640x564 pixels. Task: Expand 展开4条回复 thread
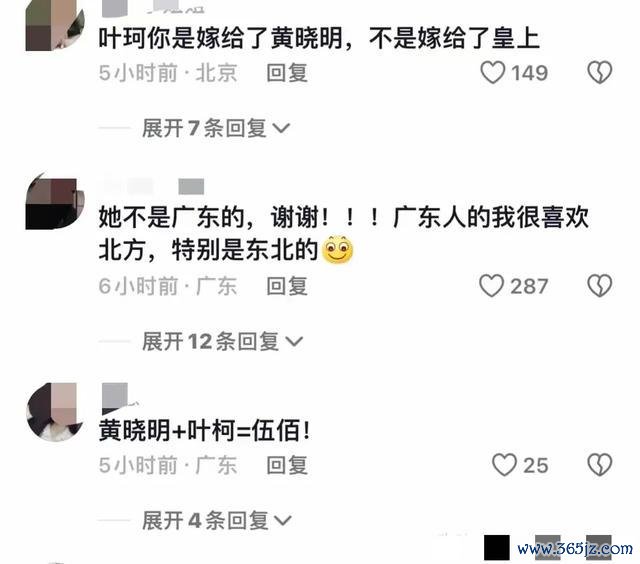[x=217, y=520]
